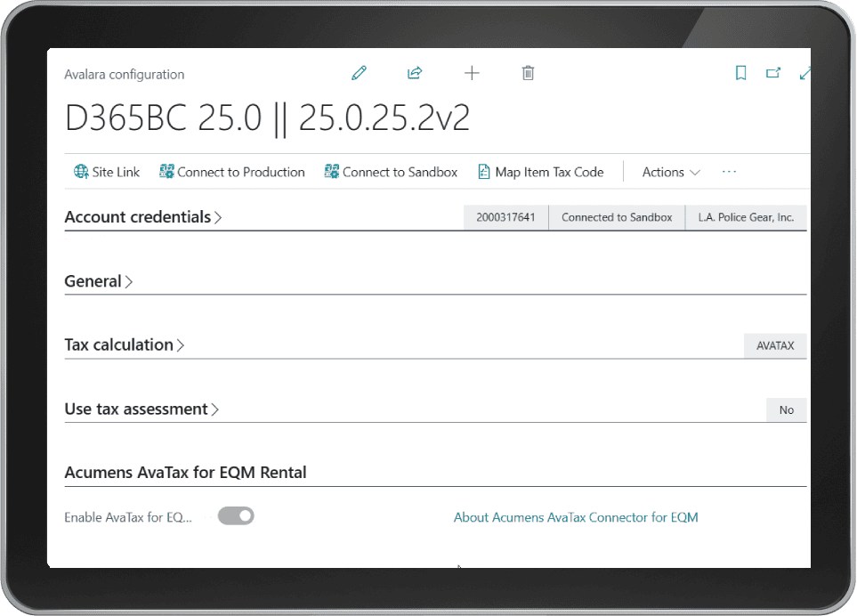
Task: Click the Site Link globe icon
Action: point(81,172)
